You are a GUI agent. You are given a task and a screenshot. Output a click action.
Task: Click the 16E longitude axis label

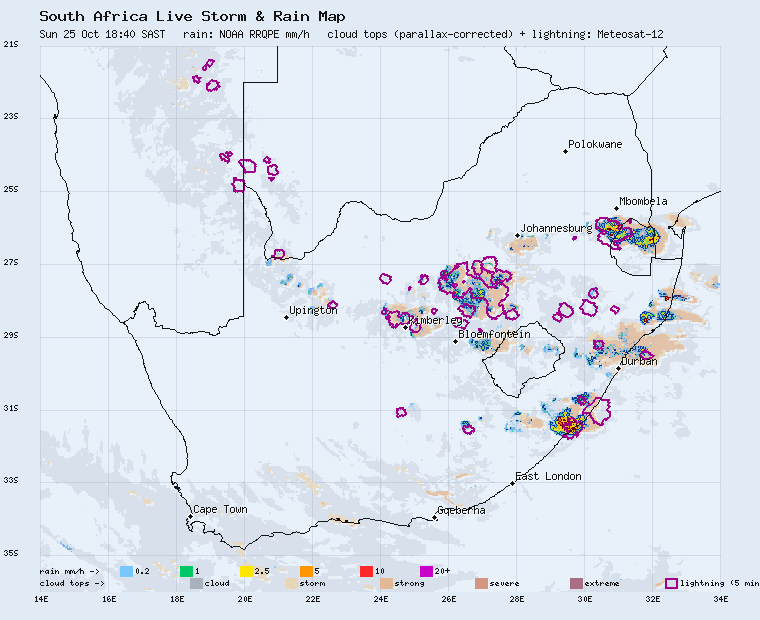point(109,599)
